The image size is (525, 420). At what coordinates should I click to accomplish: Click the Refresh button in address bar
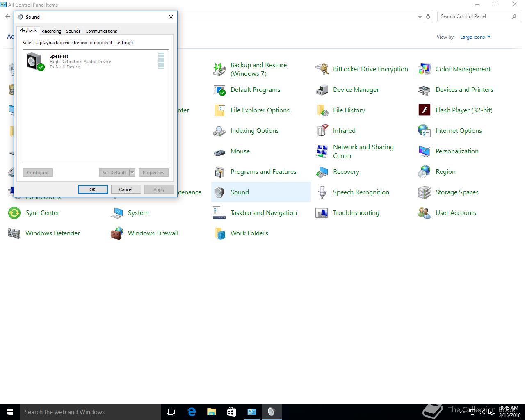click(428, 16)
